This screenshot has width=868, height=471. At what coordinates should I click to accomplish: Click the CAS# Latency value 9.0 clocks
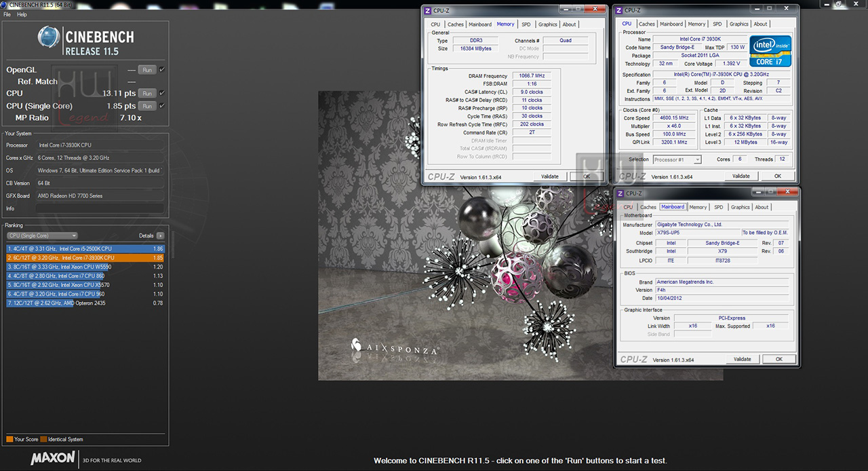point(532,92)
